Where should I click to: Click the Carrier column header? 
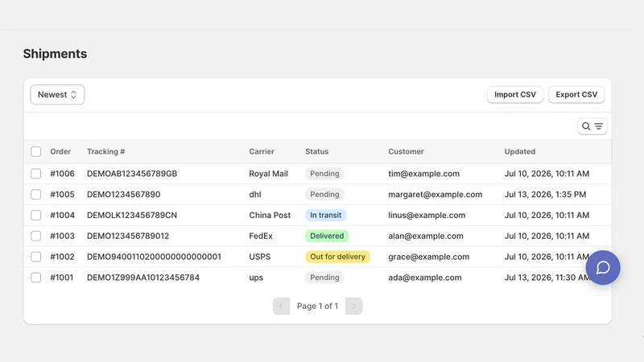[x=262, y=151]
